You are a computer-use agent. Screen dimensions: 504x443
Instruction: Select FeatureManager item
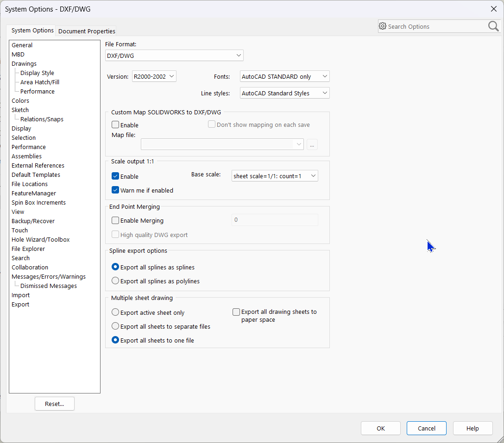click(x=34, y=193)
